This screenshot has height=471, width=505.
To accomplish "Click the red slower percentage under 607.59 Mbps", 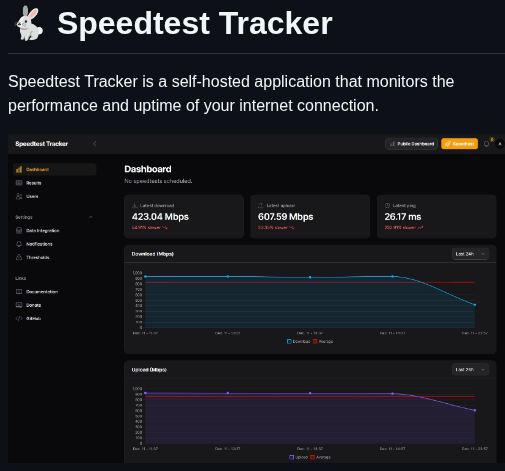I will point(276,227).
